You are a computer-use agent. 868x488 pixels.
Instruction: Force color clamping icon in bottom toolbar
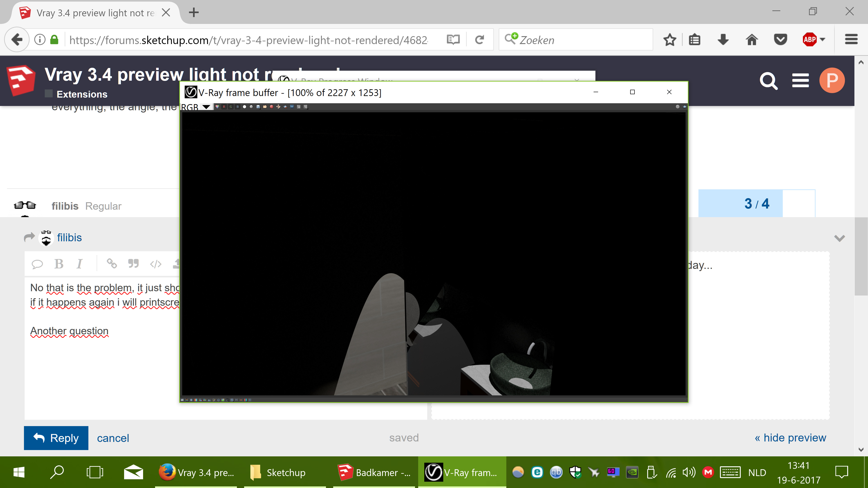pyautogui.click(x=187, y=400)
